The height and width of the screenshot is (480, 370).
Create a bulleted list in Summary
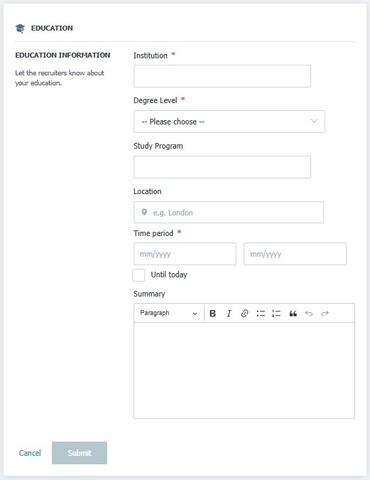click(x=261, y=313)
